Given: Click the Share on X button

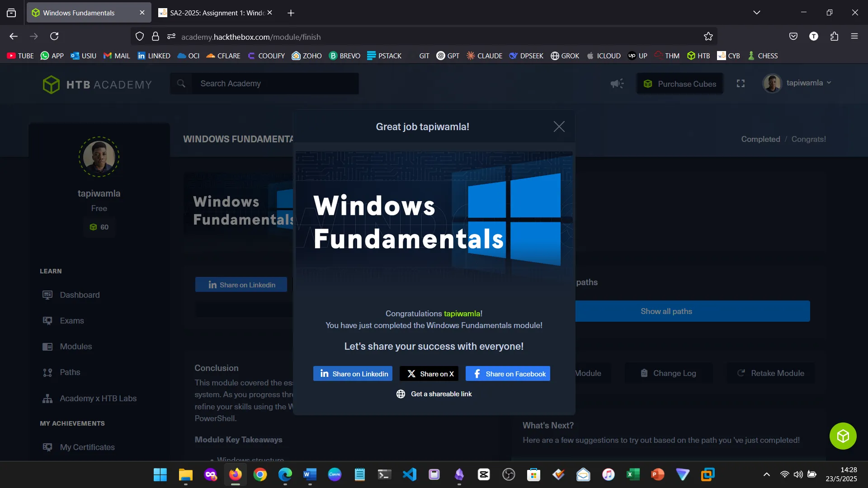Looking at the screenshot, I should click(x=429, y=374).
